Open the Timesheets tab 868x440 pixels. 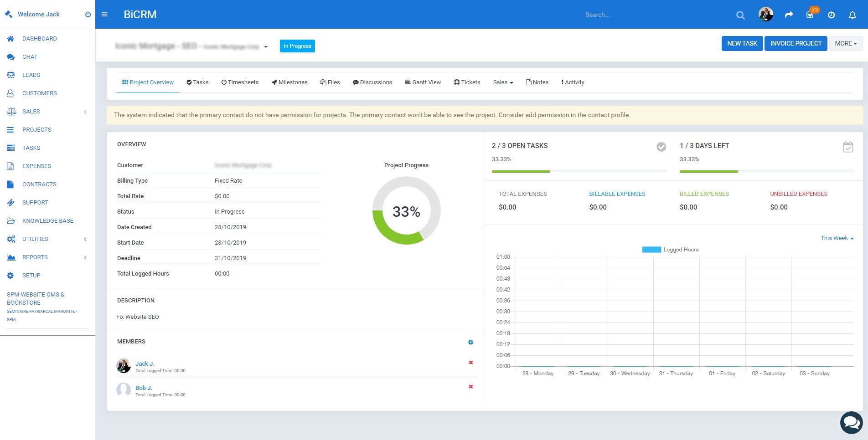tap(240, 82)
